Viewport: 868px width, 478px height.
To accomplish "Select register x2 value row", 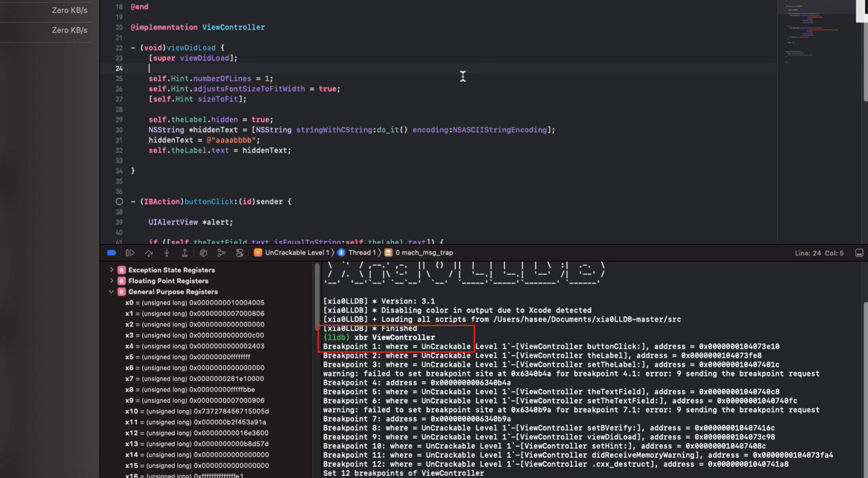I will [x=195, y=324].
